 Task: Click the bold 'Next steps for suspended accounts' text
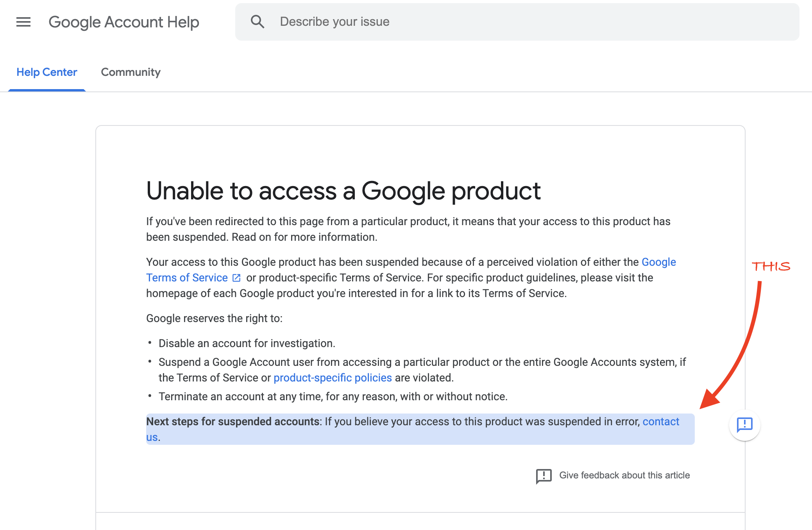point(233,422)
